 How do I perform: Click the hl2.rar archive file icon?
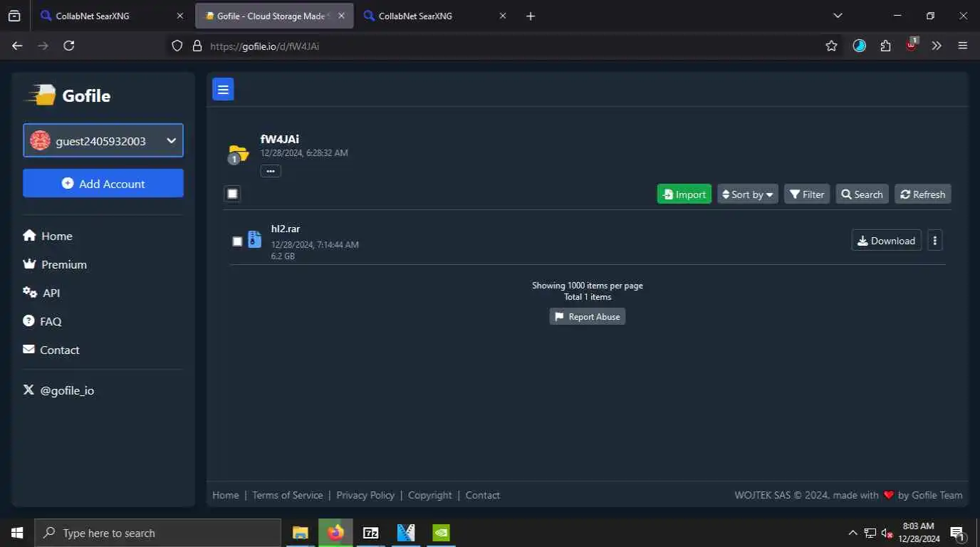[254, 240]
